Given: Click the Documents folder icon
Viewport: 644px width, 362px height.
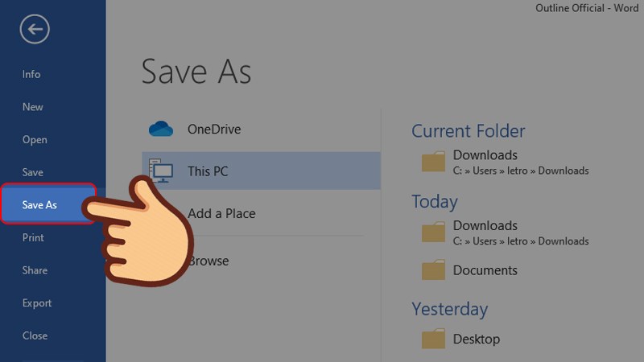Looking at the screenshot, I should [x=433, y=271].
